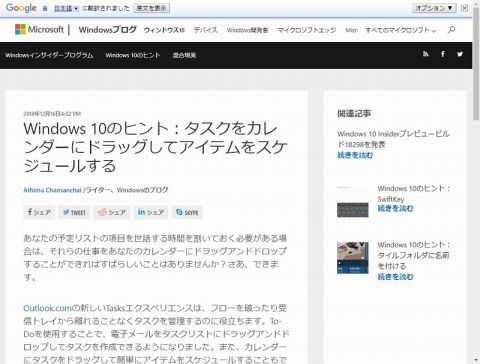This screenshot has height=364, width=480.
Task: Share article on LinkedIn button
Action: (x=151, y=212)
